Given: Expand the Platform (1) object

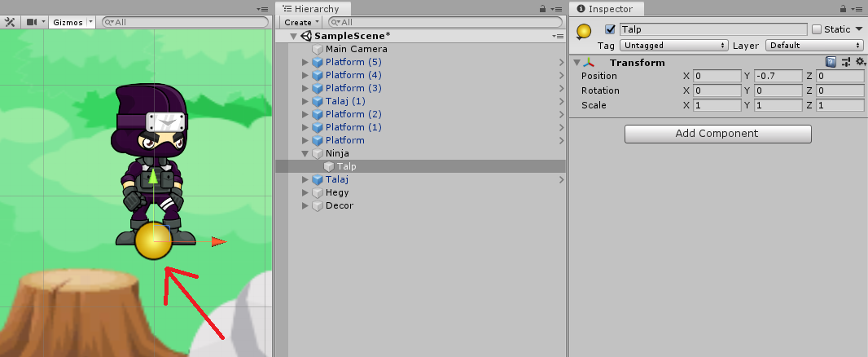Looking at the screenshot, I should pyautogui.click(x=305, y=127).
